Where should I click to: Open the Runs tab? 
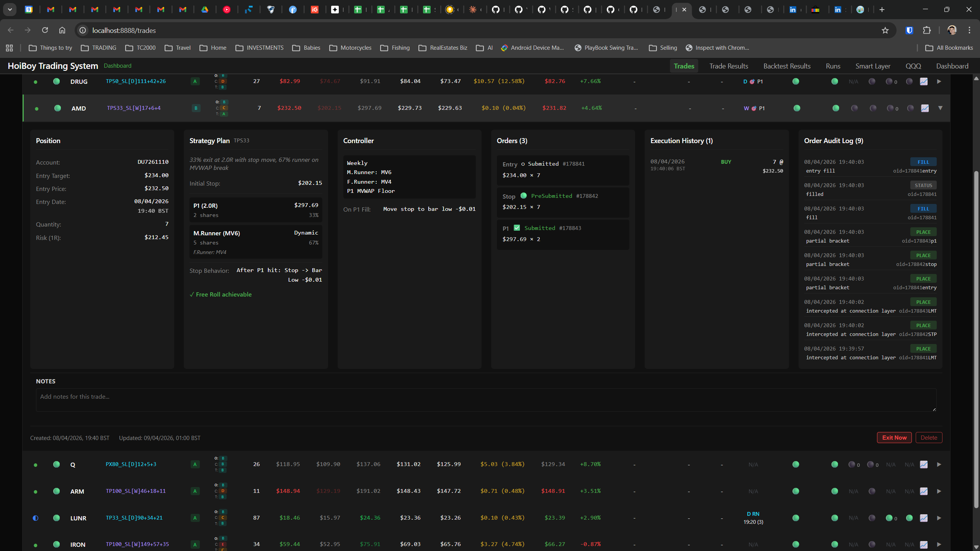coord(833,66)
